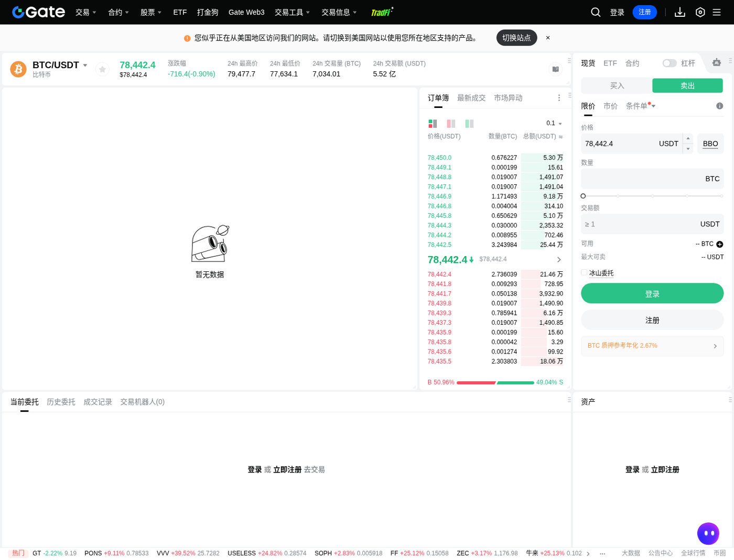Switch total column unit icon
The width and height of the screenshot is (734, 560).
[x=560, y=137]
